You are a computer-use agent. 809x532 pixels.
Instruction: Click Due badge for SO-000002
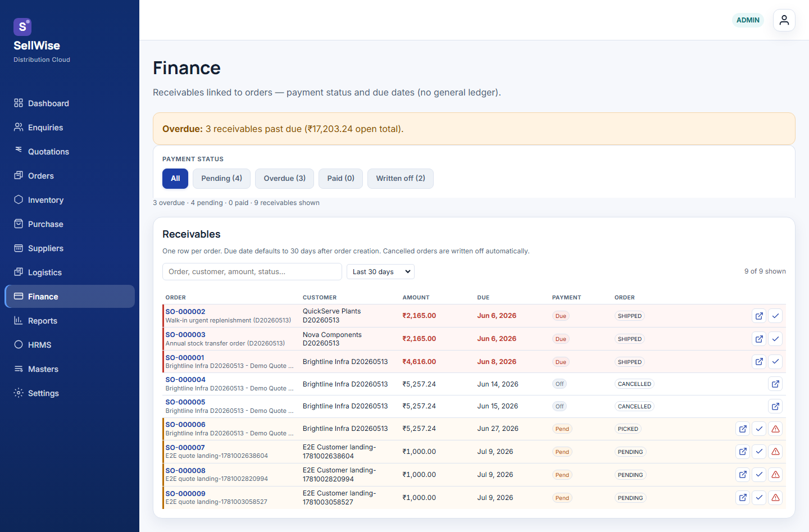pos(561,316)
